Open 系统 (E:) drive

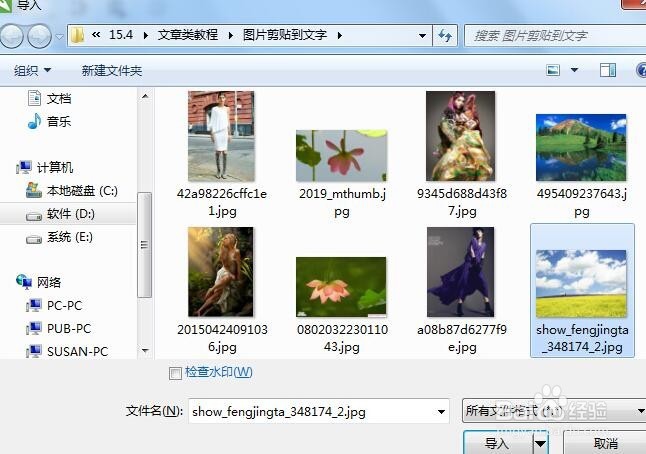[x=70, y=237]
